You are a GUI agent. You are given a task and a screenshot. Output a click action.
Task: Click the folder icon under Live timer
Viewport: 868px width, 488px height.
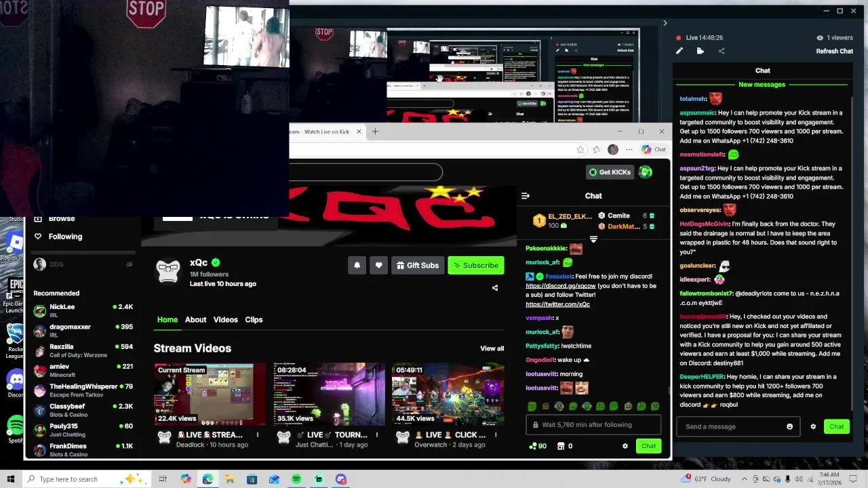pos(700,51)
